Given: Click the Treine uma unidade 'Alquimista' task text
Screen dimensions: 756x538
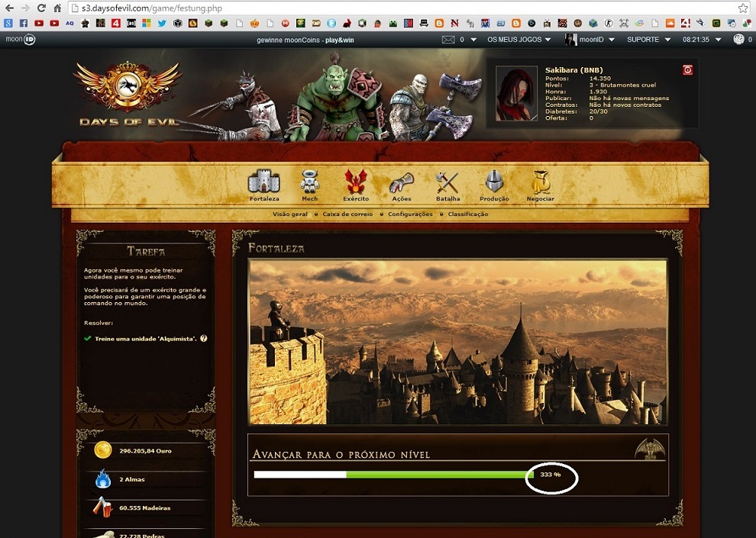Looking at the screenshot, I should click(146, 339).
